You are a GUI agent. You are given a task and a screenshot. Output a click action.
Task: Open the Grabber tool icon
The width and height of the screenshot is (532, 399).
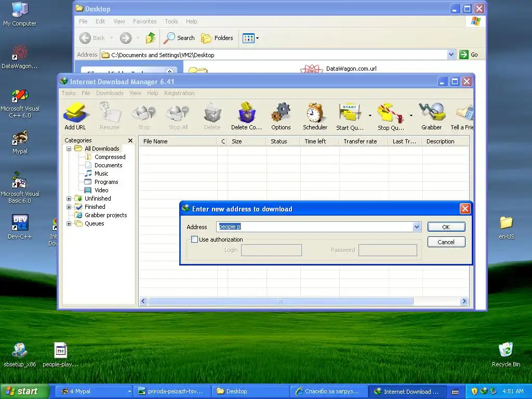coord(432,116)
